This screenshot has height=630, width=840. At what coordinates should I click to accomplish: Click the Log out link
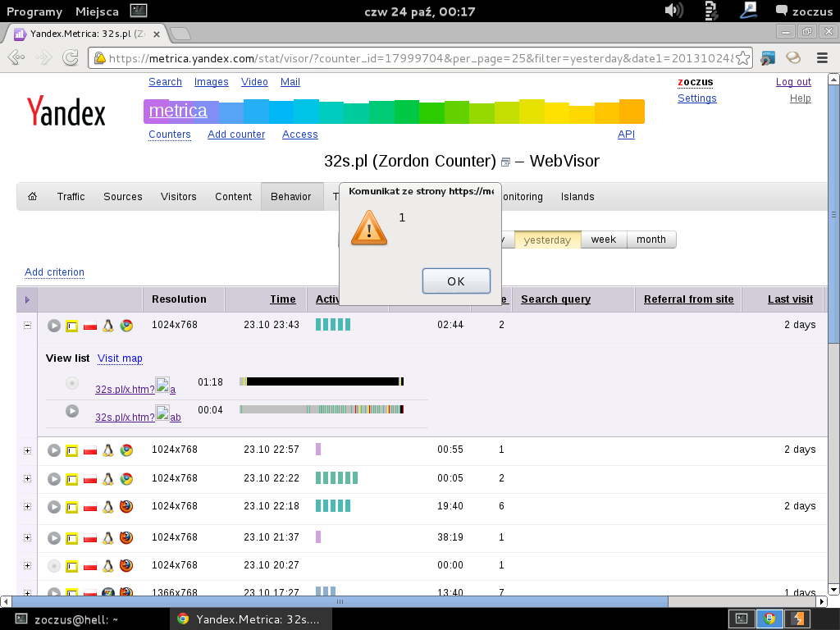(793, 82)
